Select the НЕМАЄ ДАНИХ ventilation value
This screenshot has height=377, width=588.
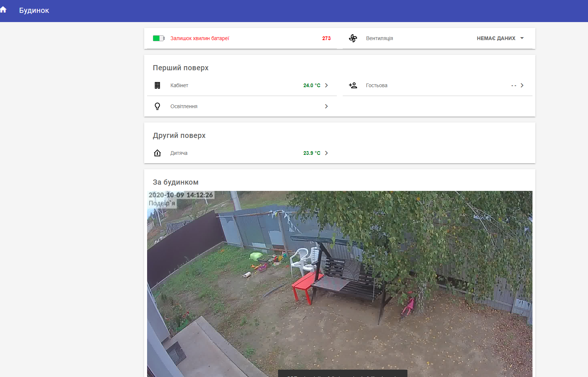496,38
